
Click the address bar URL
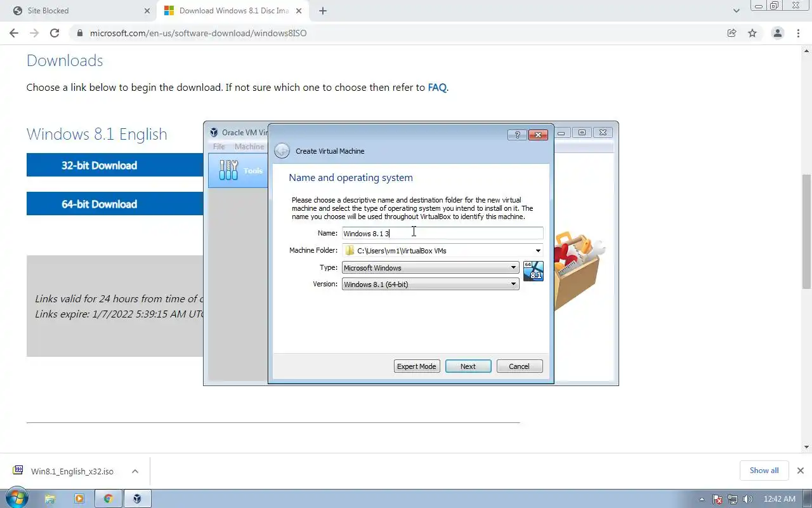click(x=198, y=33)
